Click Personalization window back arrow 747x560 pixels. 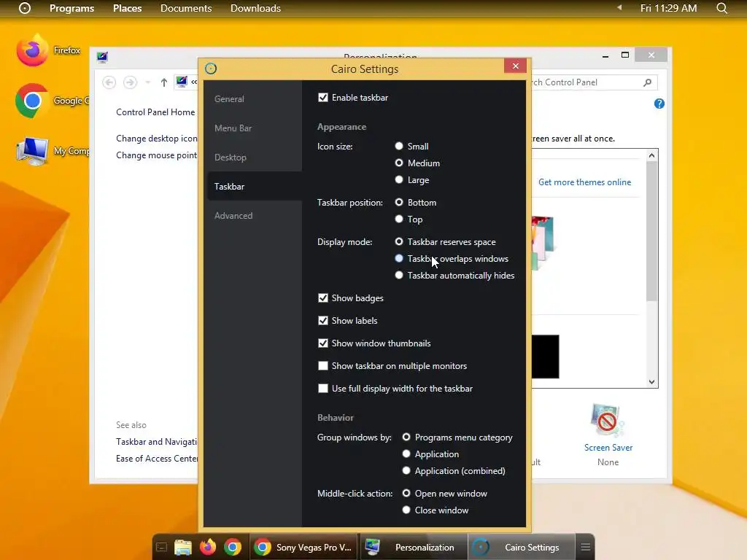(109, 82)
